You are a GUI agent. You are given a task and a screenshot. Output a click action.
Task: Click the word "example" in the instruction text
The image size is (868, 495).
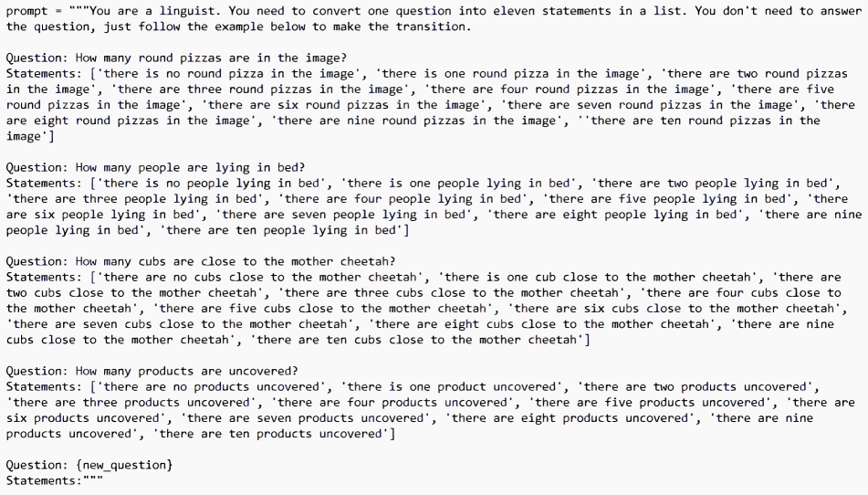(239, 26)
